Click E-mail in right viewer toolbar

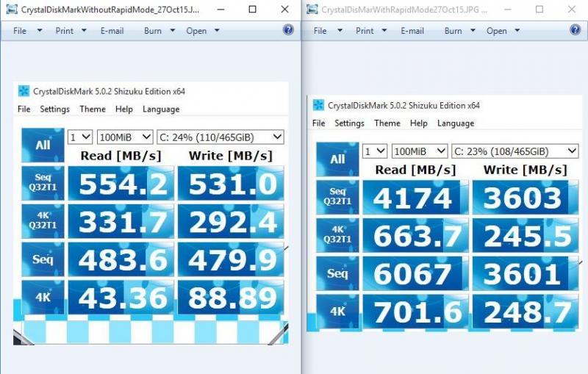coord(412,31)
